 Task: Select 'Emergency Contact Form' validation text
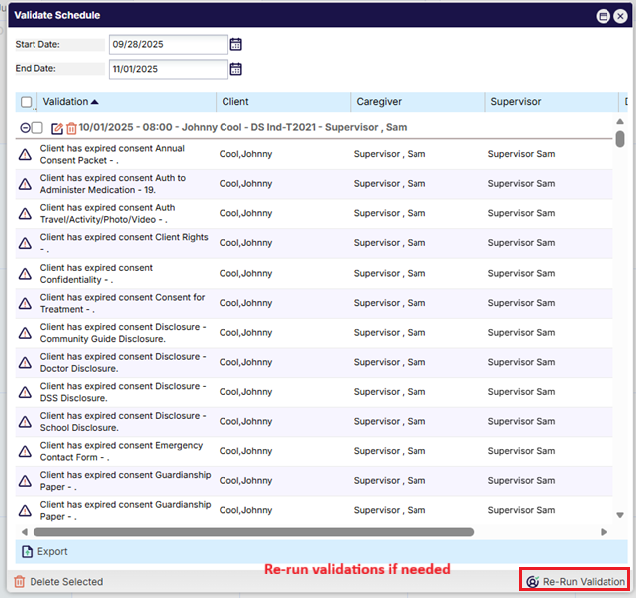click(121, 451)
